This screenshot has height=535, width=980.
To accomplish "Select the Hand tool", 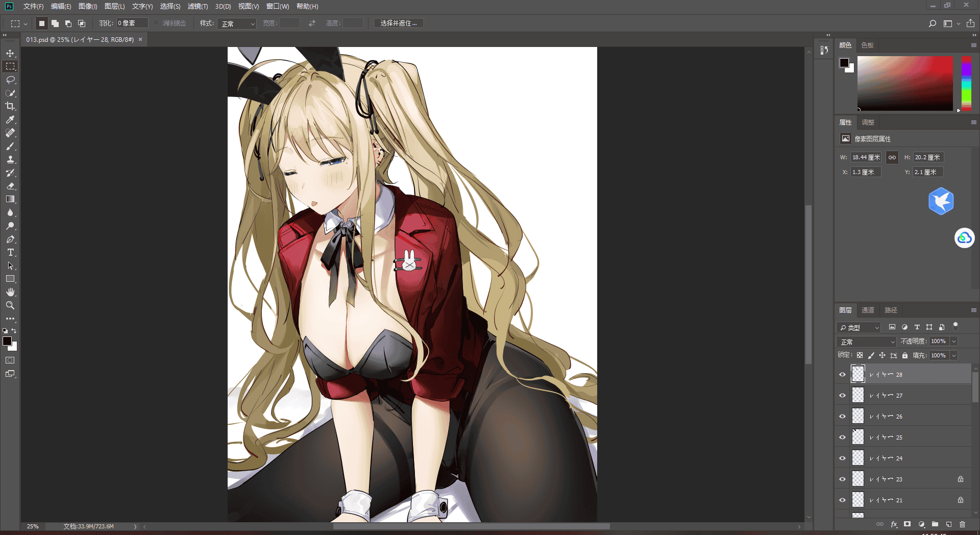I will [x=10, y=292].
